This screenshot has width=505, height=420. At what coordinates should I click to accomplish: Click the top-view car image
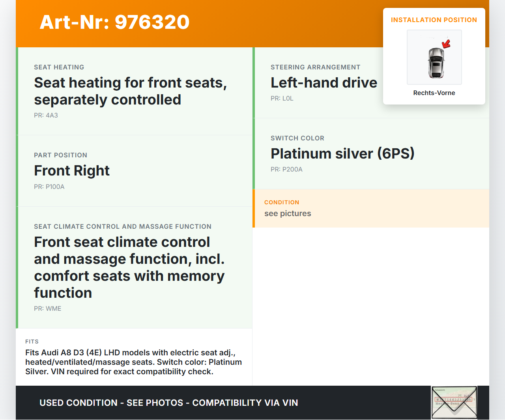[x=436, y=63]
